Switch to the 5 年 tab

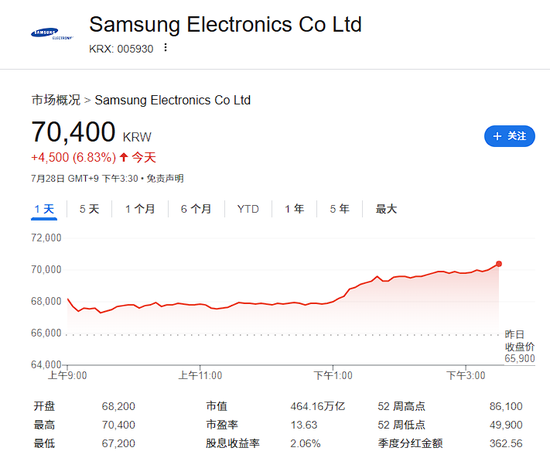339,209
